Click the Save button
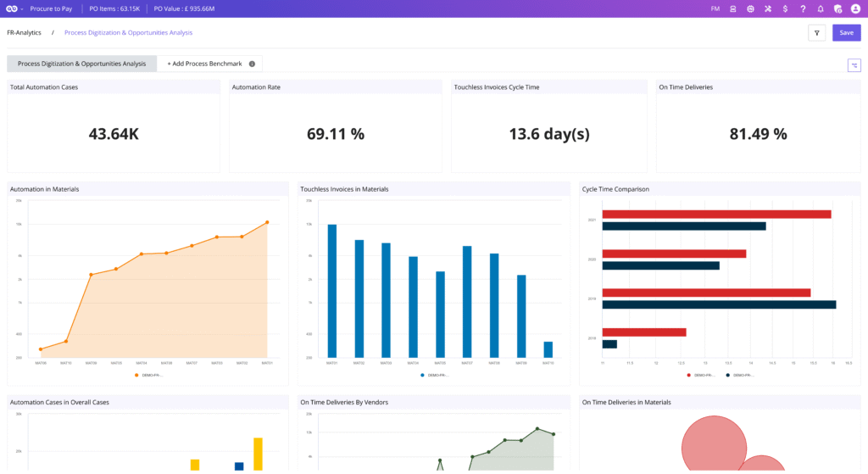The image size is (868, 474). click(x=846, y=33)
